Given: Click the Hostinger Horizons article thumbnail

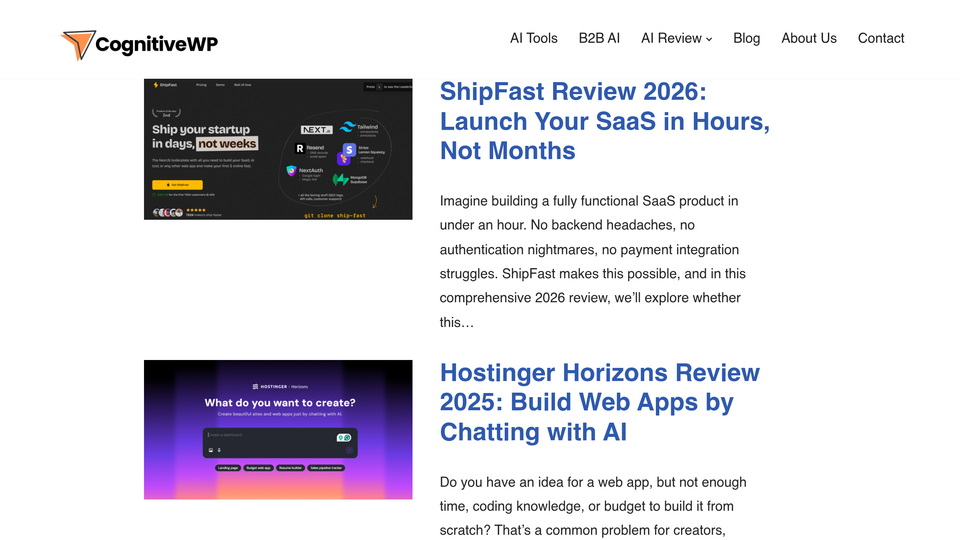Looking at the screenshot, I should (x=278, y=430).
